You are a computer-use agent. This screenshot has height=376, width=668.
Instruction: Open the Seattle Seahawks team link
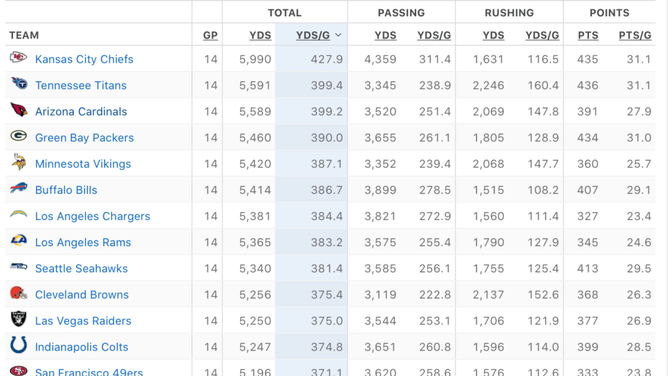click(x=81, y=269)
